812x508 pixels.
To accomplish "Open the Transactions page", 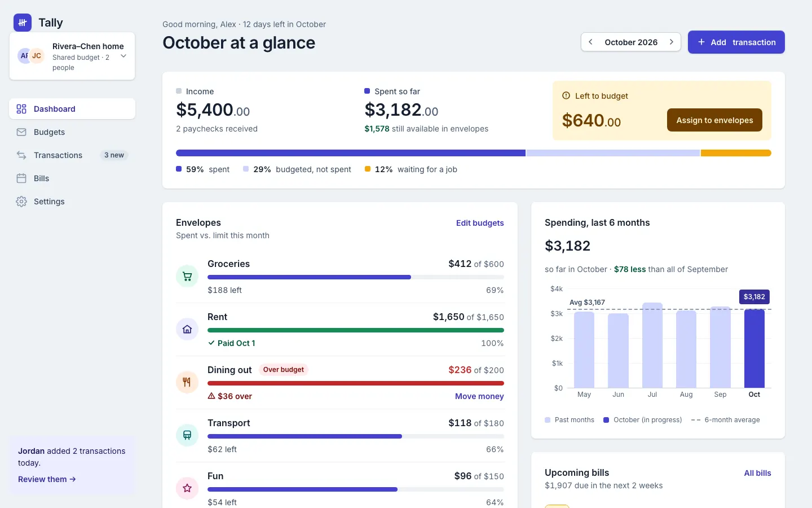I will pyautogui.click(x=72, y=155).
